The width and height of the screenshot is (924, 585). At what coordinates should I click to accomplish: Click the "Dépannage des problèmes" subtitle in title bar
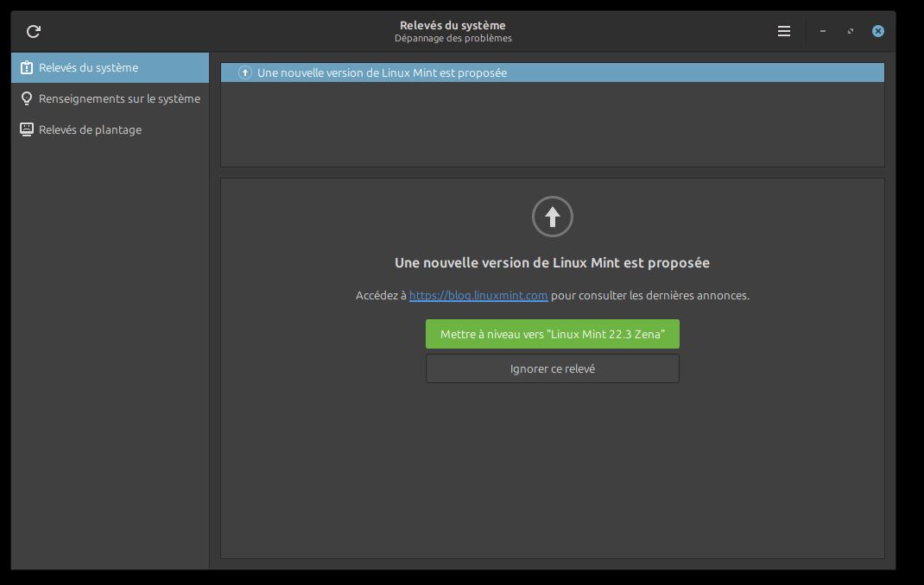click(x=453, y=38)
